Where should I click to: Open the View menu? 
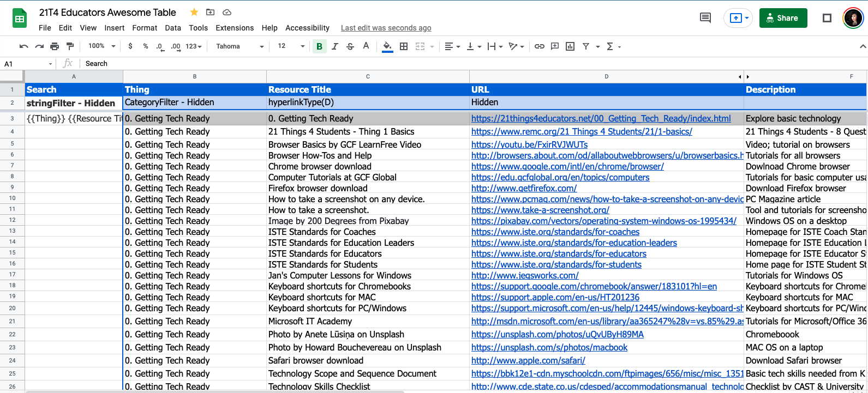[88, 28]
